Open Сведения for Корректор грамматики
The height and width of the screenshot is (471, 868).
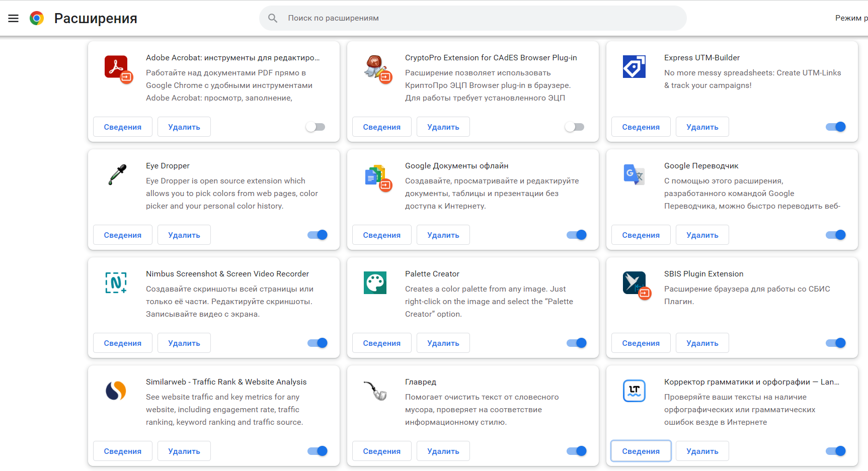tap(641, 451)
